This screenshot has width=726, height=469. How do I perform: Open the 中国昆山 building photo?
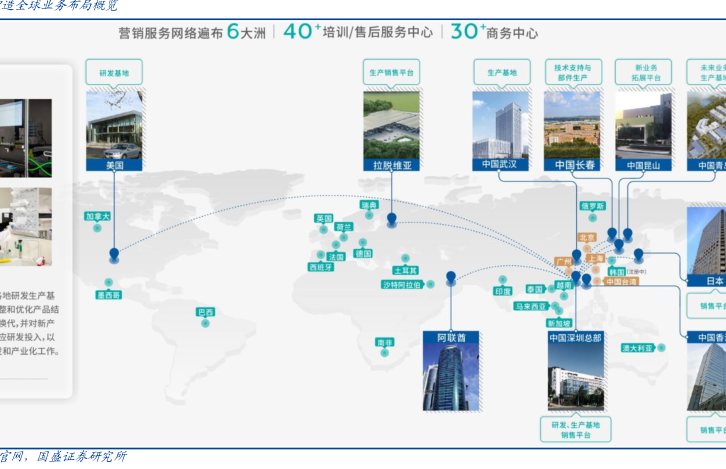coord(643,124)
